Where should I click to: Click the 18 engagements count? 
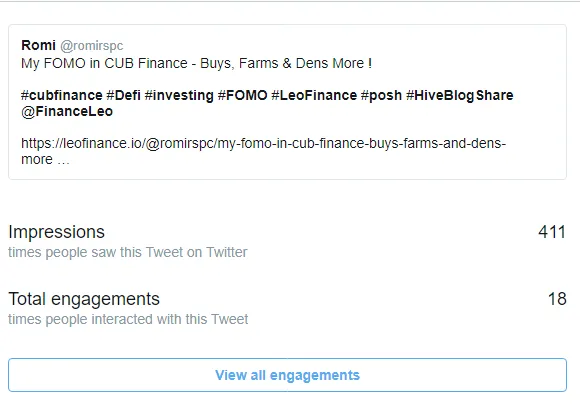tap(557, 299)
